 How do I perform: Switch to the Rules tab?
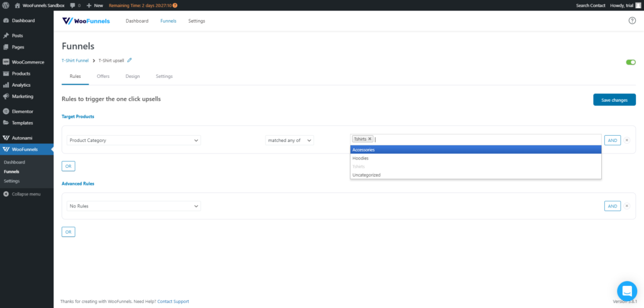point(75,77)
